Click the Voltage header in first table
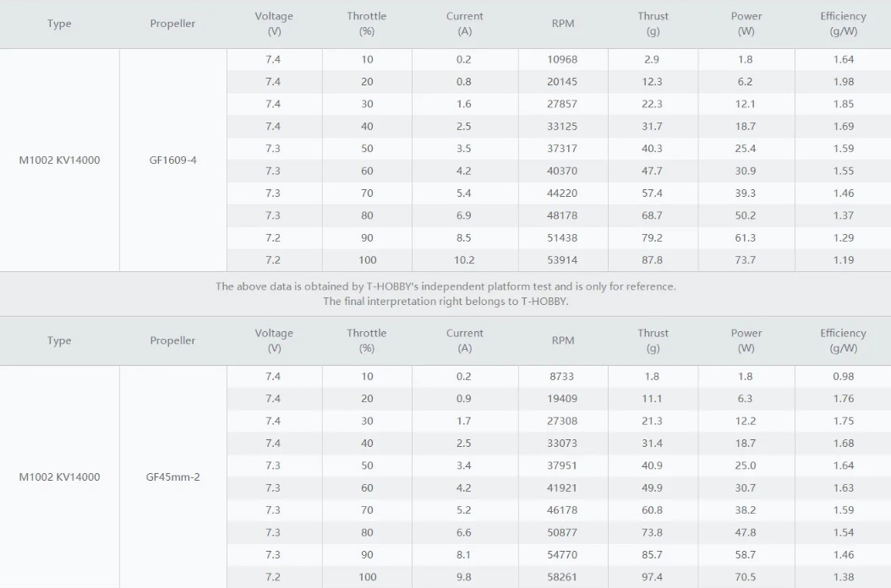The height and width of the screenshot is (588, 891). 274,24
